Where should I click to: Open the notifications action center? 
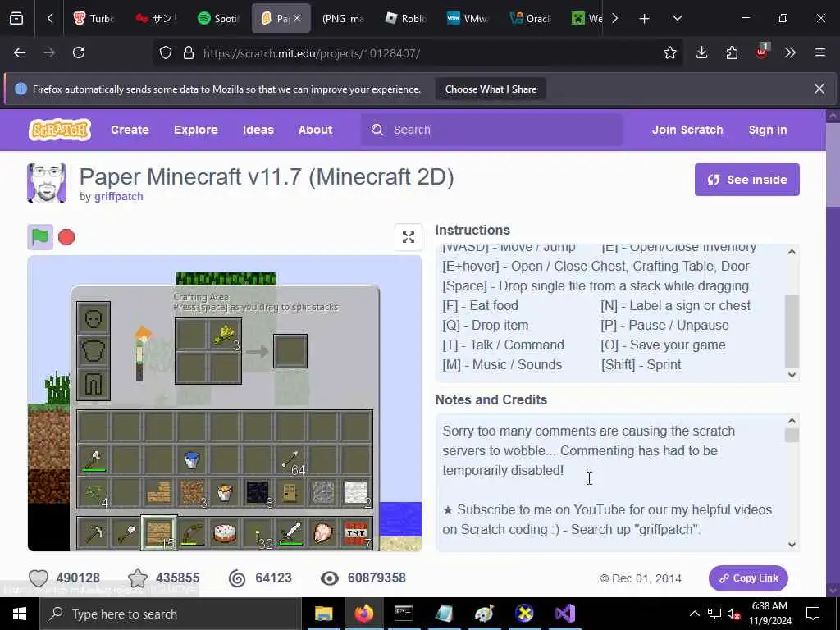pyautogui.click(x=813, y=614)
